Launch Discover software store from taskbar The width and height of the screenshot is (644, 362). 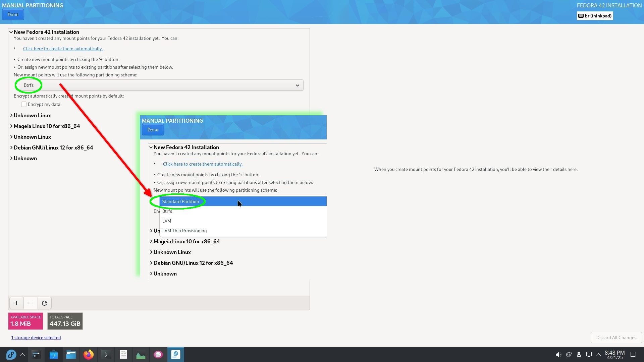click(x=54, y=355)
